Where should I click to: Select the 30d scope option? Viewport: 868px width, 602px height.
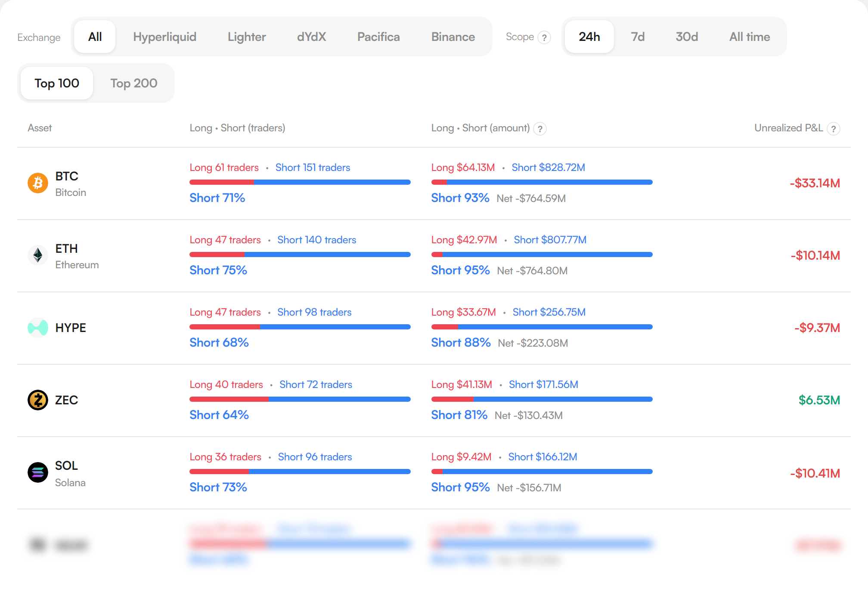687,37
